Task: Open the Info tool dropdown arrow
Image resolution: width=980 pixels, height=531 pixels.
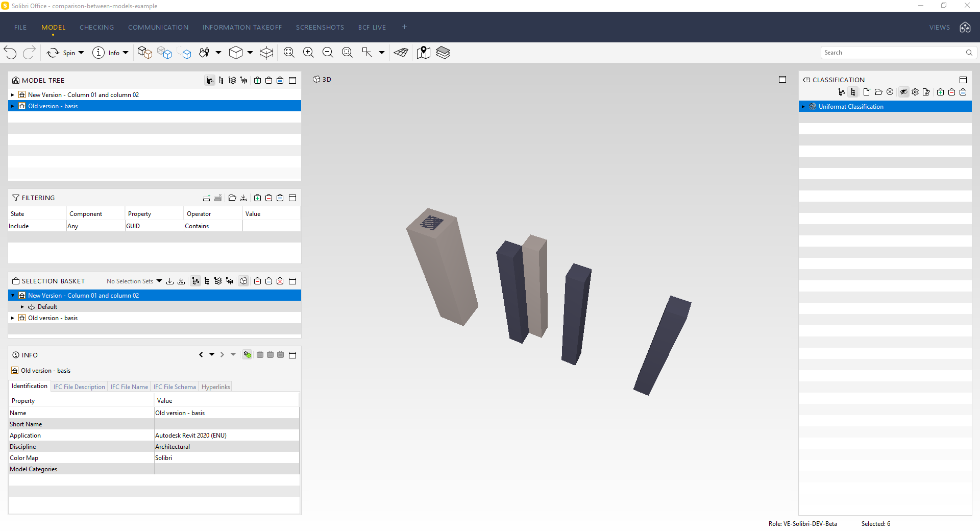Action: click(126, 53)
